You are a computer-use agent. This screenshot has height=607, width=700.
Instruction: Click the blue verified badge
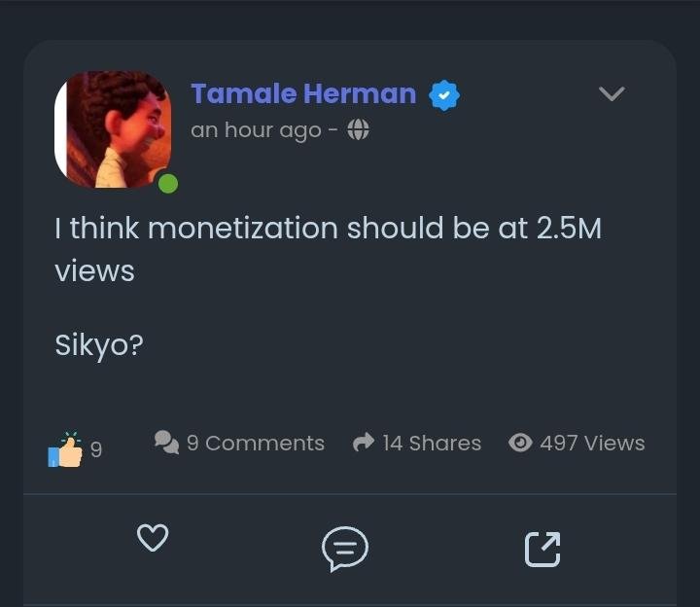pyautogui.click(x=444, y=95)
